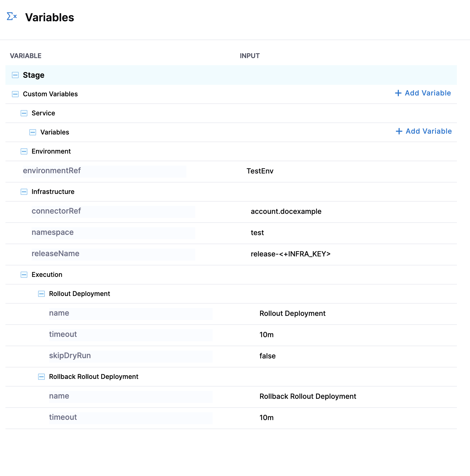The image size is (470, 476).
Task: Add a variable under Service Variables
Action: click(x=424, y=131)
